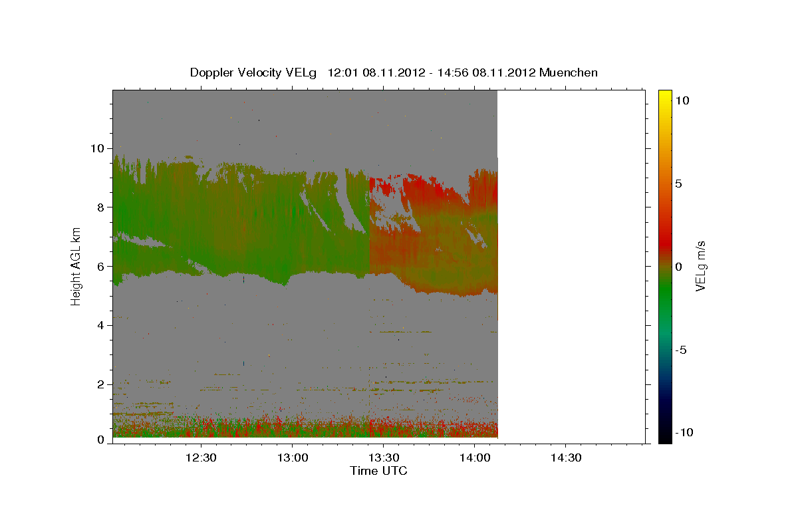The height and width of the screenshot is (532, 798).
Task: Click the 'Muenchen' location text in title
Action: (569, 72)
